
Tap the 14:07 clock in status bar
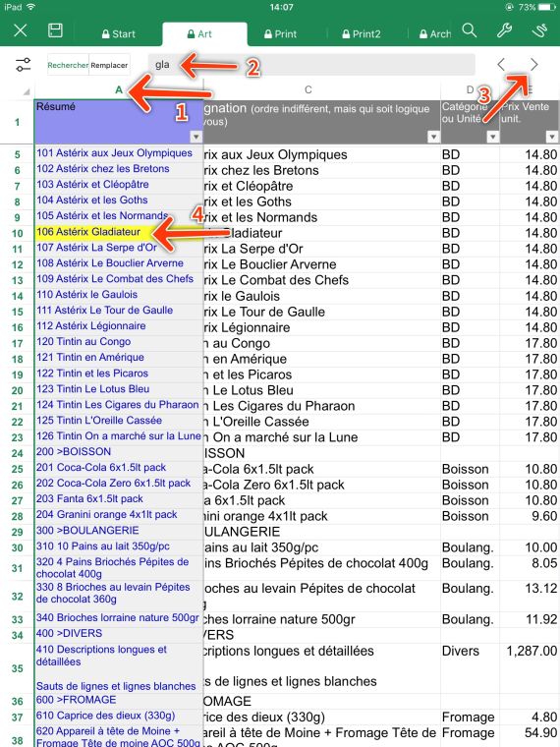[x=281, y=7]
